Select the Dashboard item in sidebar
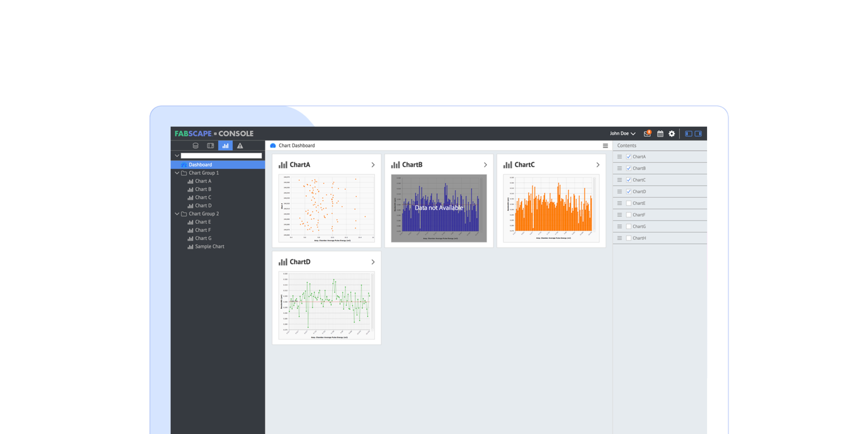 200,165
